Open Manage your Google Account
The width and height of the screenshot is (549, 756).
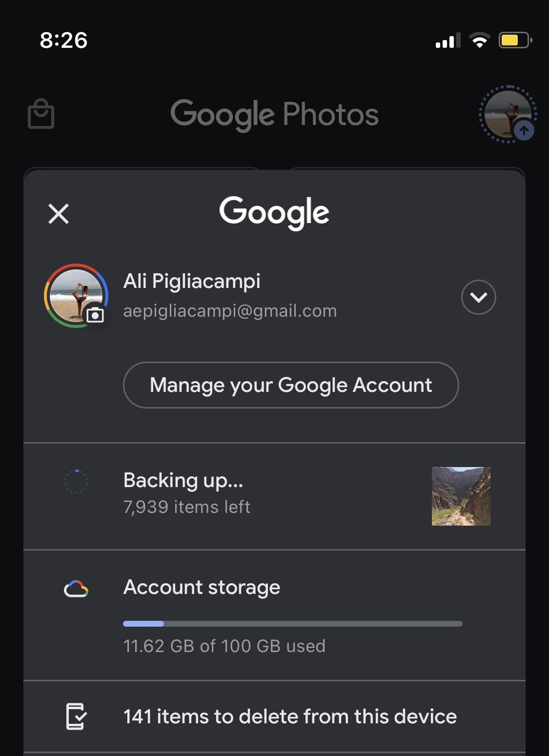[x=291, y=385]
